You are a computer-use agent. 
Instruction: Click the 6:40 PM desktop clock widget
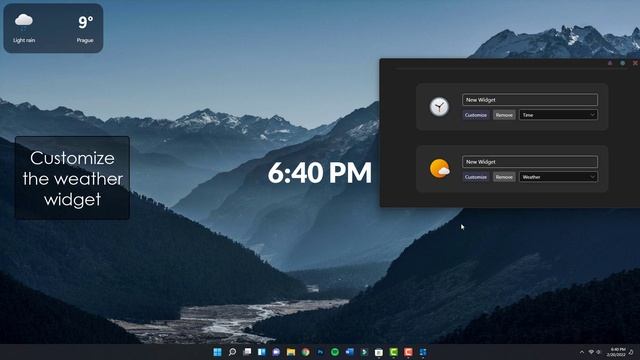point(320,173)
